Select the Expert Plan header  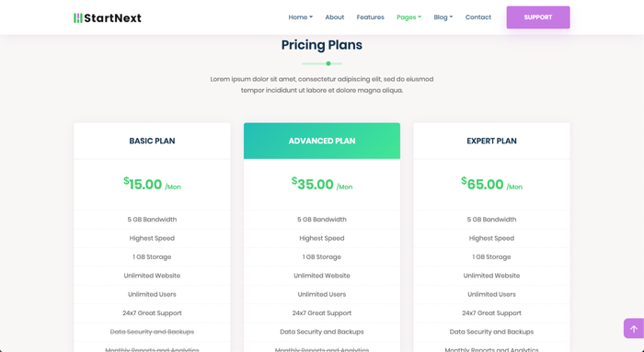point(491,141)
